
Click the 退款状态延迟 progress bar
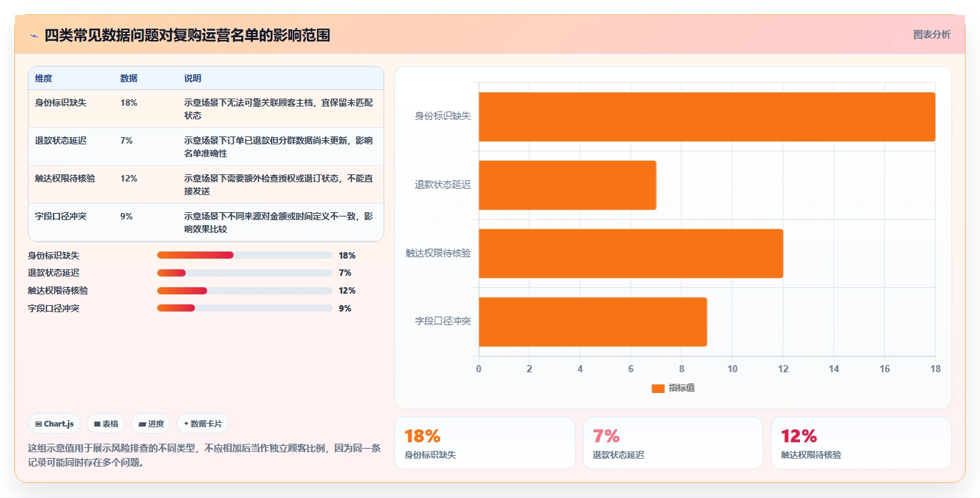pos(245,273)
